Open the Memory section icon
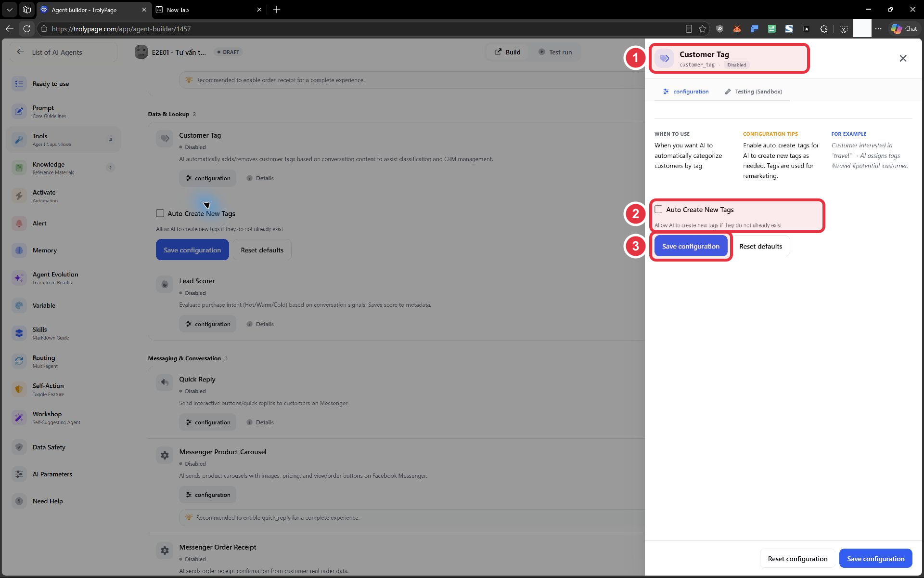 pos(19,250)
